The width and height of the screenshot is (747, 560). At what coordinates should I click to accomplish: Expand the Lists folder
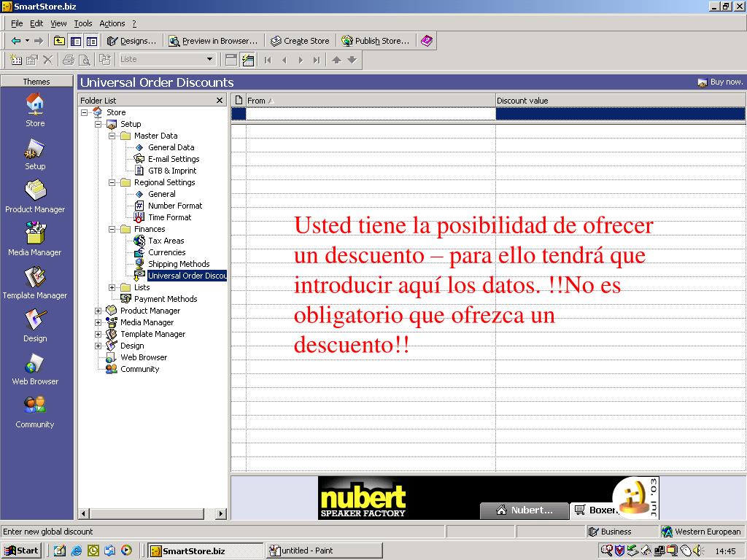pyautogui.click(x=112, y=287)
